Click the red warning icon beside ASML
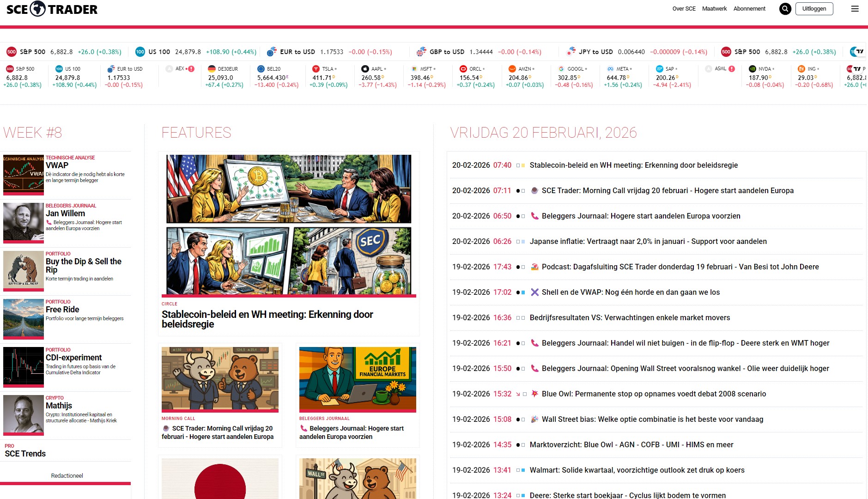The image size is (868, 499). pyautogui.click(x=732, y=69)
